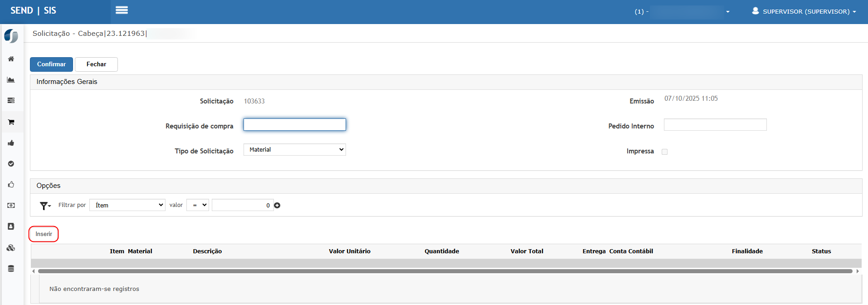
Task: Open the area chart icon in sidebar
Action: click(x=11, y=80)
